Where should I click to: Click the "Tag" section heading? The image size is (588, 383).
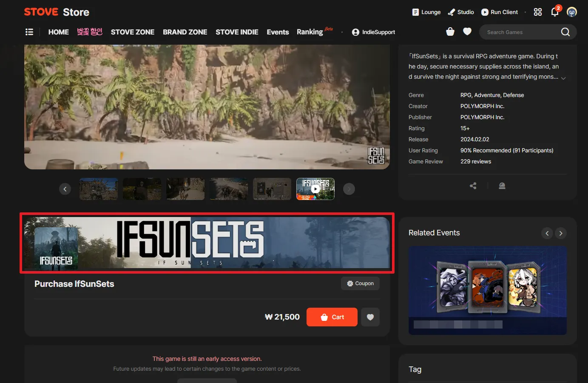click(415, 369)
